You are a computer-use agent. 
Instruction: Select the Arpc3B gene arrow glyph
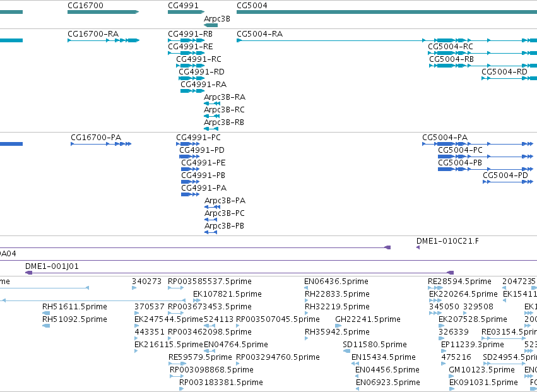(x=211, y=25)
